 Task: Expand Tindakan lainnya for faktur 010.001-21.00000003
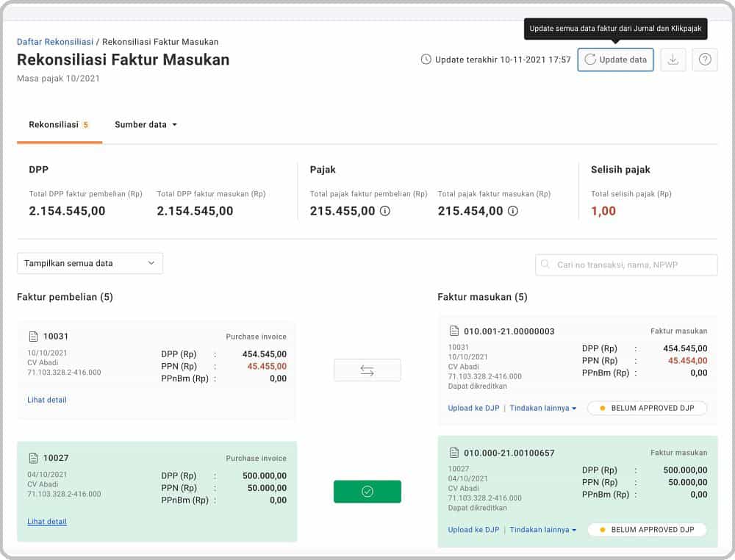click(543, 408)
